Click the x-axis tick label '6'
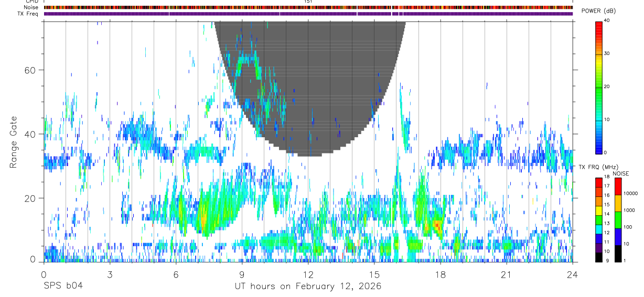The height and width of the screenshot is (297, 644). [176, 275]
